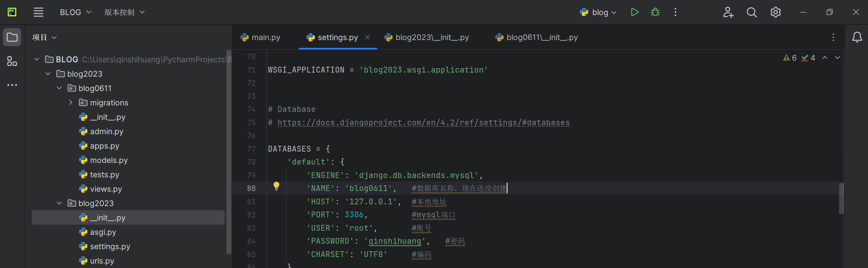Viewport: 868px width, 268px height.
Task: Toggle the Project tool window folder icon
Action: [12, 37]
